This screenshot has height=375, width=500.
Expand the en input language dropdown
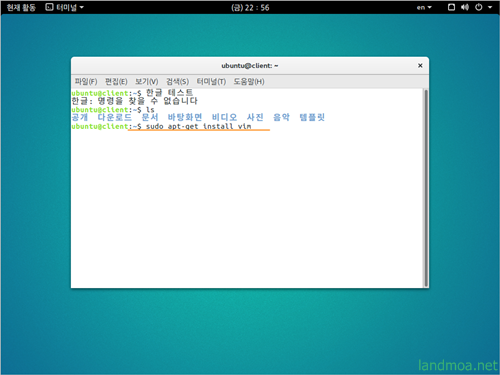pyautogui.click(x=424, y=7)
